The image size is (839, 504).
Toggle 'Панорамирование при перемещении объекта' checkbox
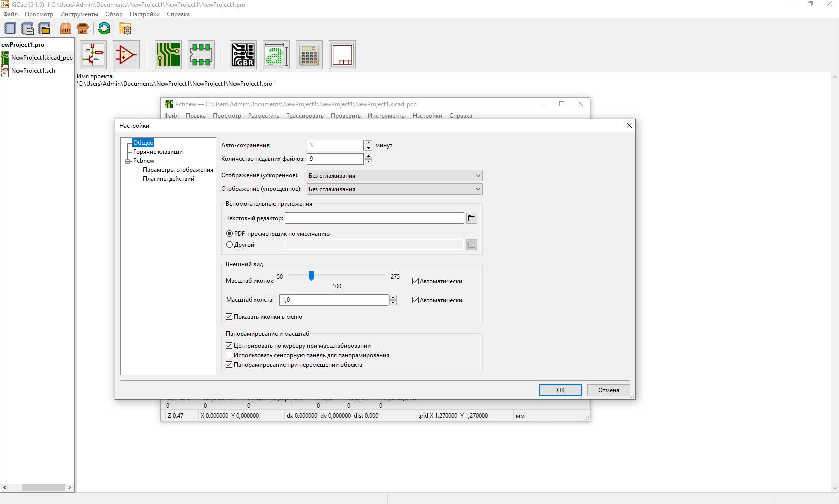[229, 365]
